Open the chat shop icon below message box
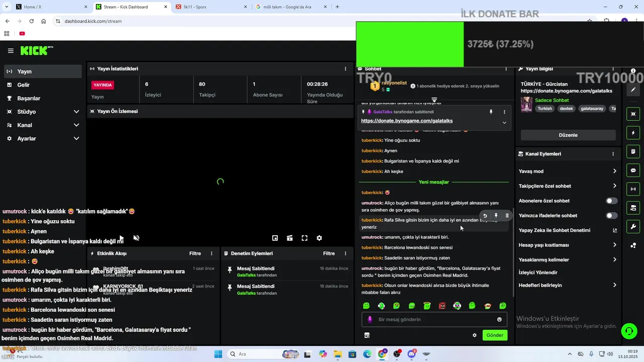 (367, 335)
